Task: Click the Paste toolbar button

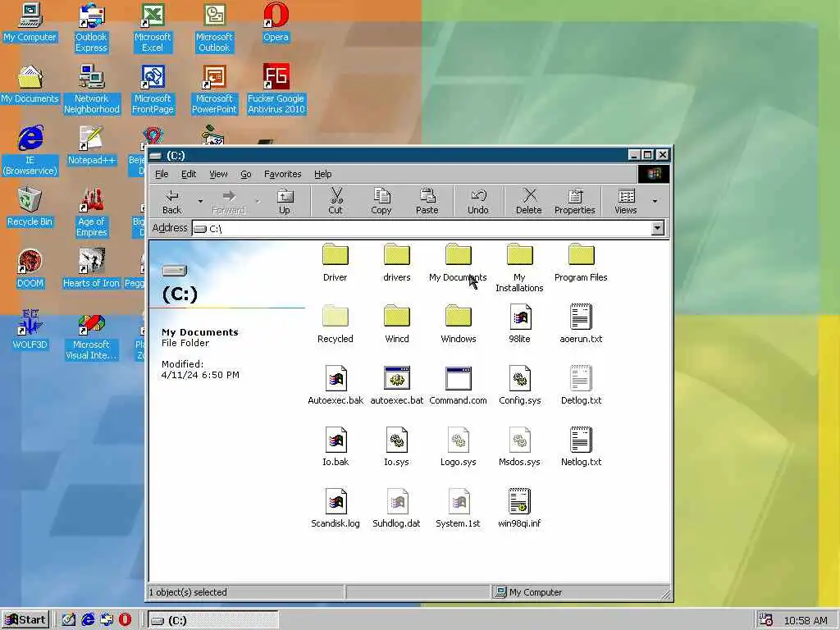Action: click(427, 201)
